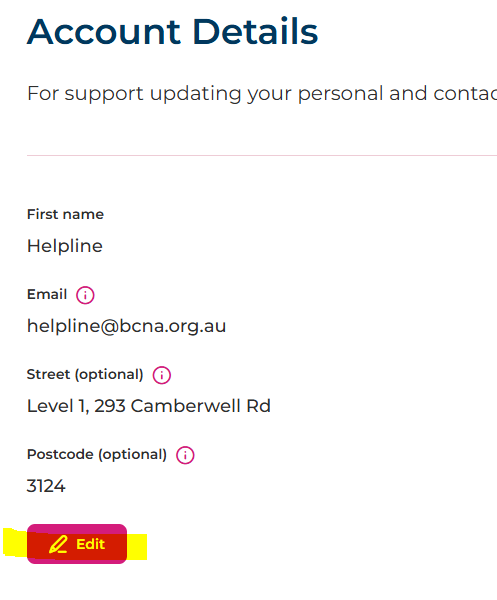Click the Email field label

[x=47, y=294]
